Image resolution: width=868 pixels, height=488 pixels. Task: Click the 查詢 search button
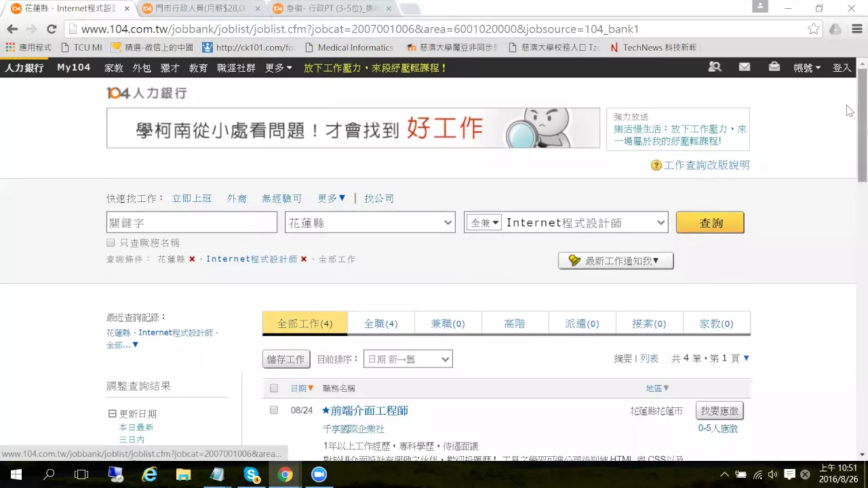710,223
